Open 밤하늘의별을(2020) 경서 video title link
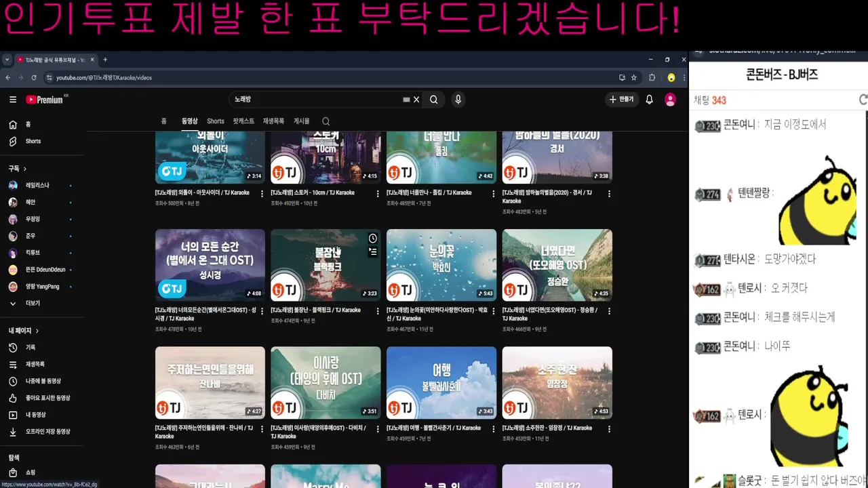This screenshot has width=868, height=488. tap(548, 197)
